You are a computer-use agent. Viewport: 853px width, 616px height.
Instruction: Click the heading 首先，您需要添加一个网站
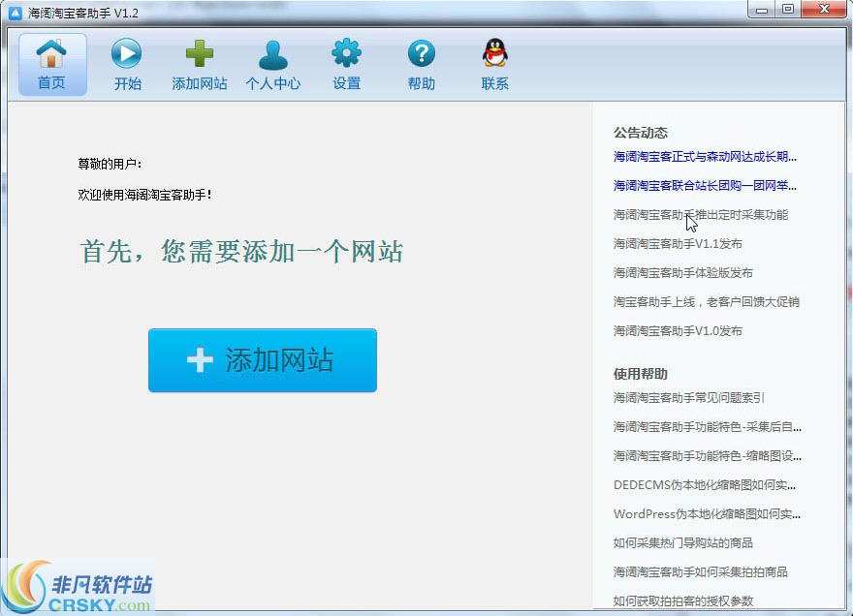(241, 252)
